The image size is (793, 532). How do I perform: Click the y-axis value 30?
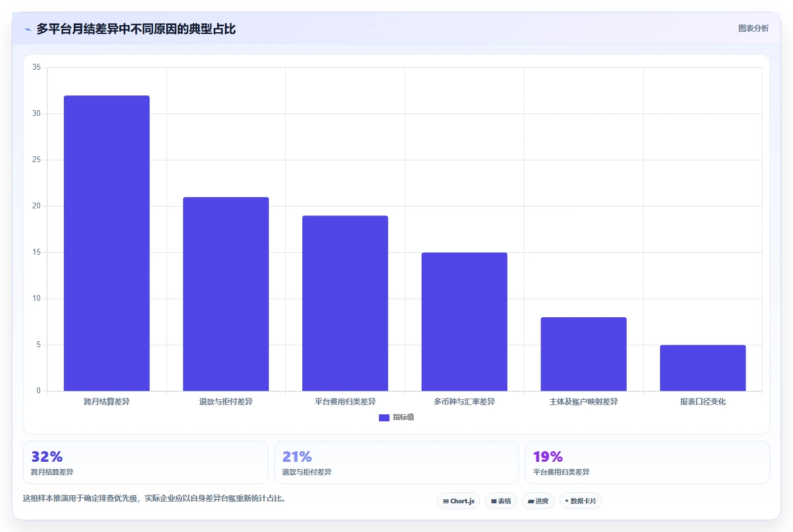36,114
